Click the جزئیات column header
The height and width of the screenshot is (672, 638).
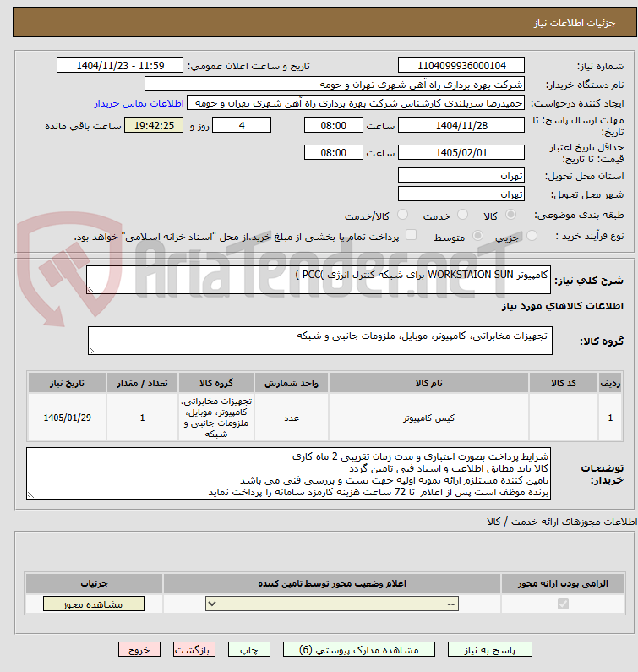click(95, 583)
